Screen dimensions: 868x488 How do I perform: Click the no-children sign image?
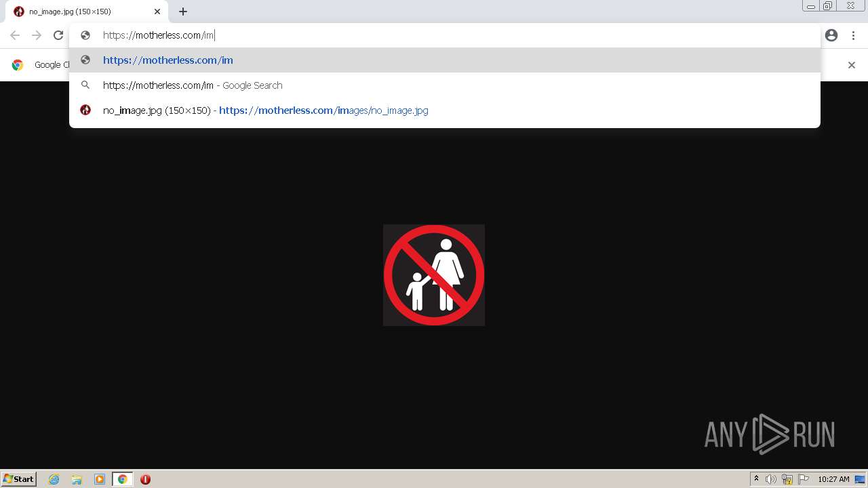click(x=434, y=275)
